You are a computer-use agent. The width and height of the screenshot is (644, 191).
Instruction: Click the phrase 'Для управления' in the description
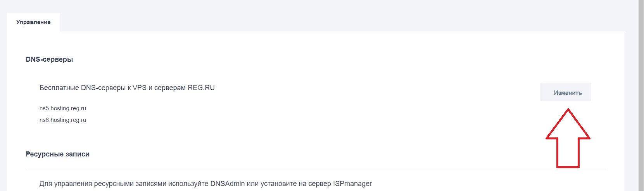pos(64,183)
